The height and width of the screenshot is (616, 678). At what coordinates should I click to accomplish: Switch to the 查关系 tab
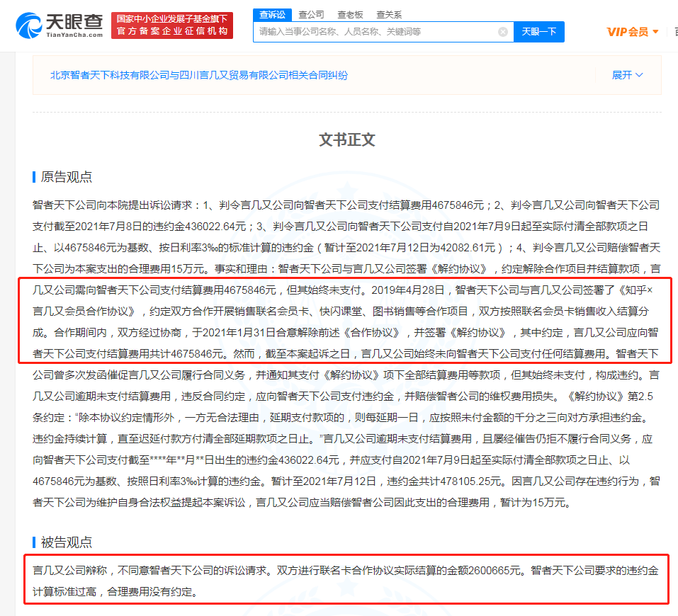pos(389,15)
